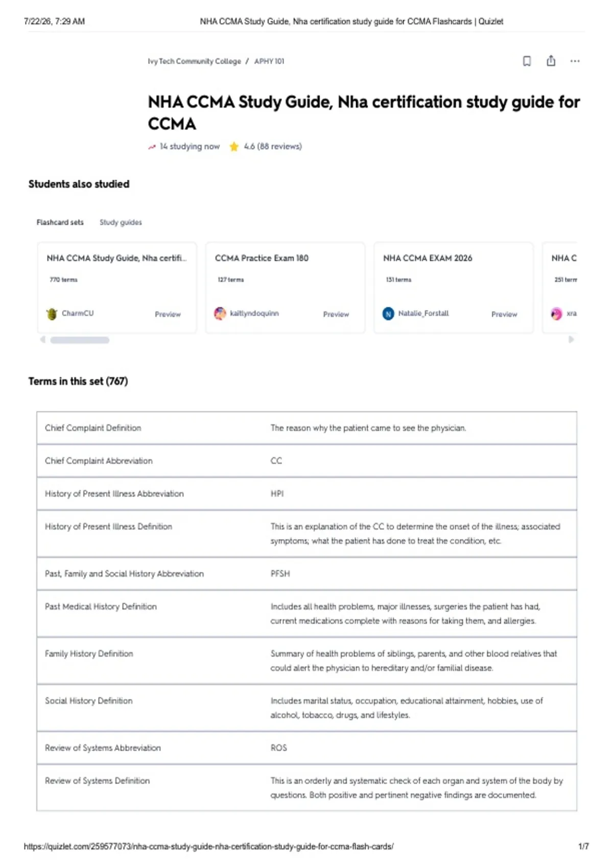Screen dimensions: 613x868
Task: Click the carousel left arrow
Action: [43, 340]
